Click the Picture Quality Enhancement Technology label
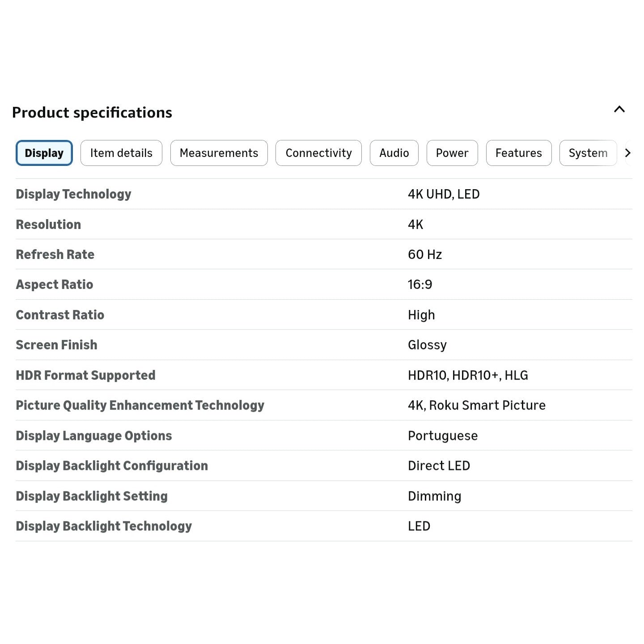644x644 pixels. pyautogui.click(x=140, y=405)
